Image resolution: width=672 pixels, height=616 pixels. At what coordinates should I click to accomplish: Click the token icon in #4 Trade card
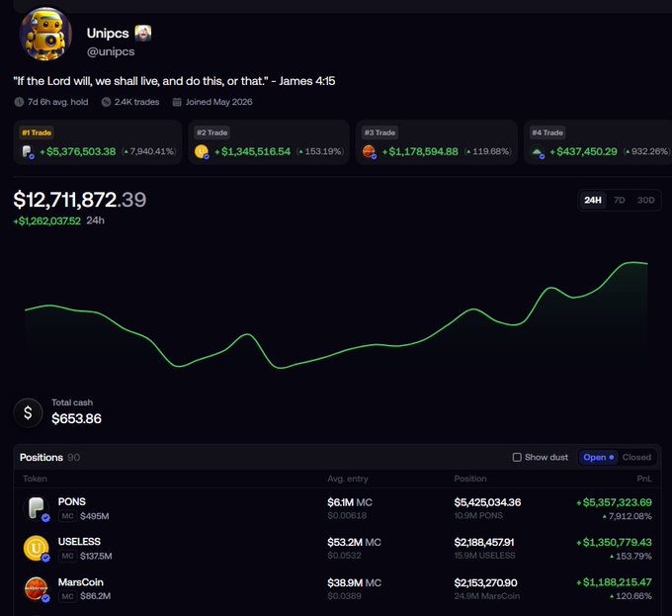pyautogui.click(x=537, y=151)
